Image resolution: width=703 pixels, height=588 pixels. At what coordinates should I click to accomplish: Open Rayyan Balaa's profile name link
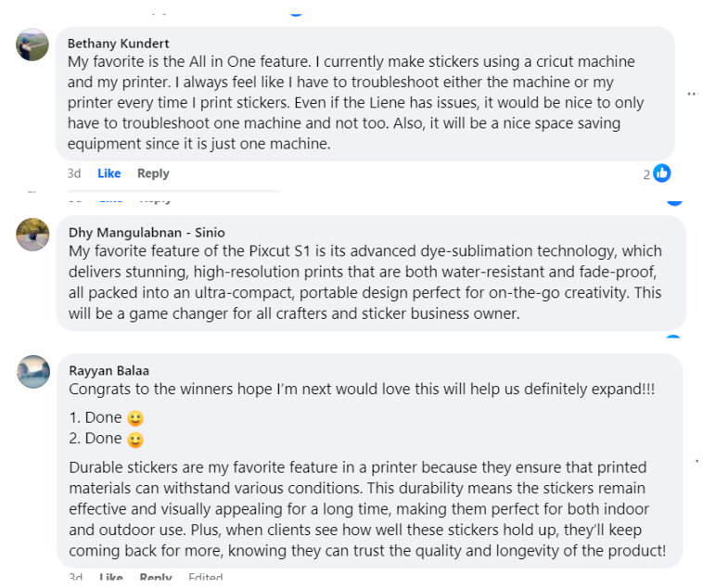coord(109,370)
